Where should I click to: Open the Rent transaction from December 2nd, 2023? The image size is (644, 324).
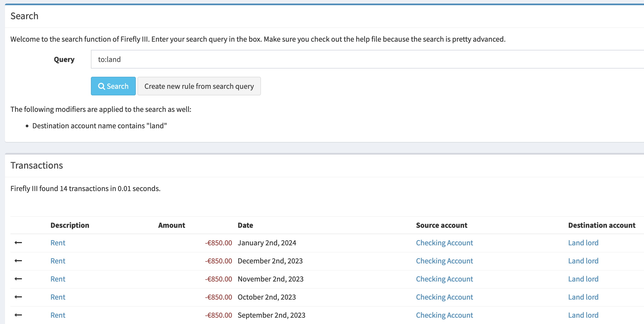click(x=58, y=261)
